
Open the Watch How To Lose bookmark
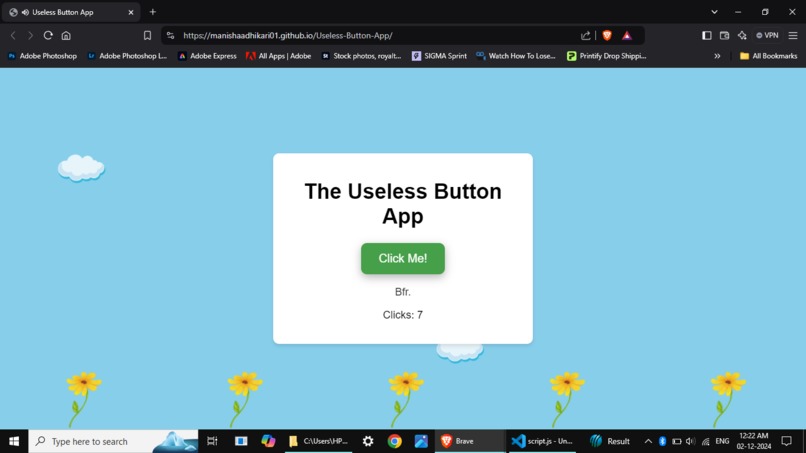pos(516,56)
